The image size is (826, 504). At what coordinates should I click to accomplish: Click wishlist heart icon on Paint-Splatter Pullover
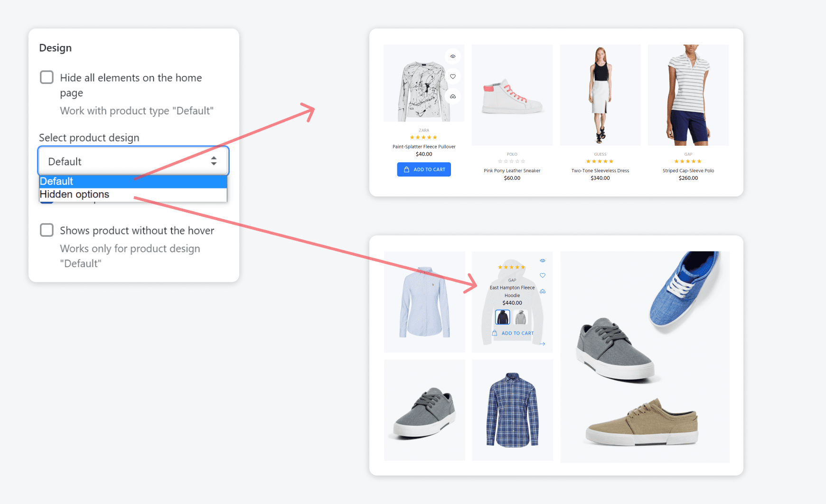(x=453, y=76)
